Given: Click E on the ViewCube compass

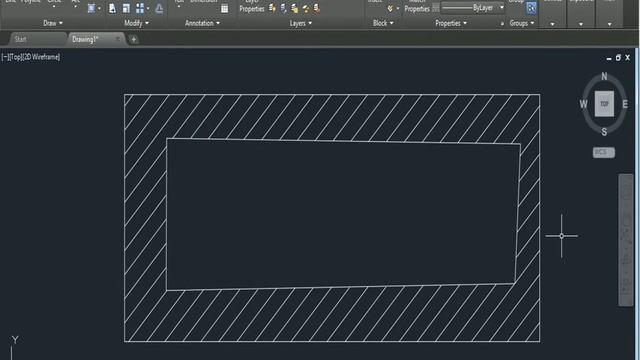Looking at the screenshot, I should point(625,104).
